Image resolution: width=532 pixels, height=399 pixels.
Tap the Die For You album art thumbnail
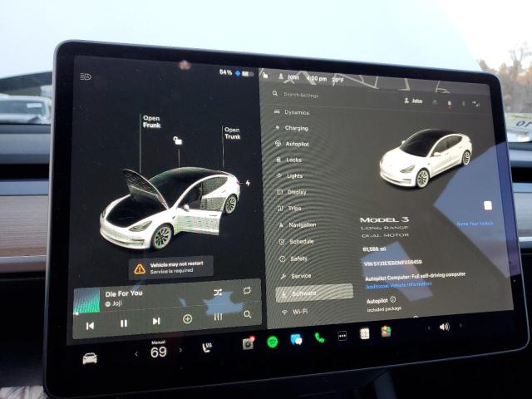point(86,301)
